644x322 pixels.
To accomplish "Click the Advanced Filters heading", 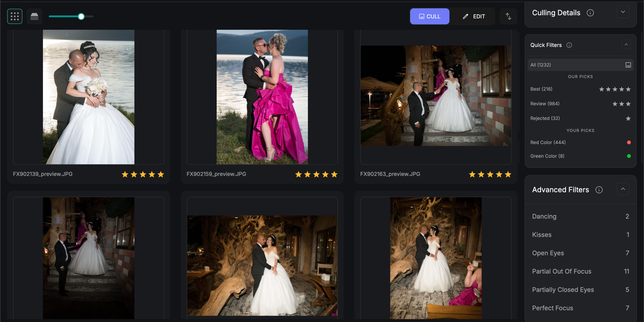I will (x=560, y=190).
